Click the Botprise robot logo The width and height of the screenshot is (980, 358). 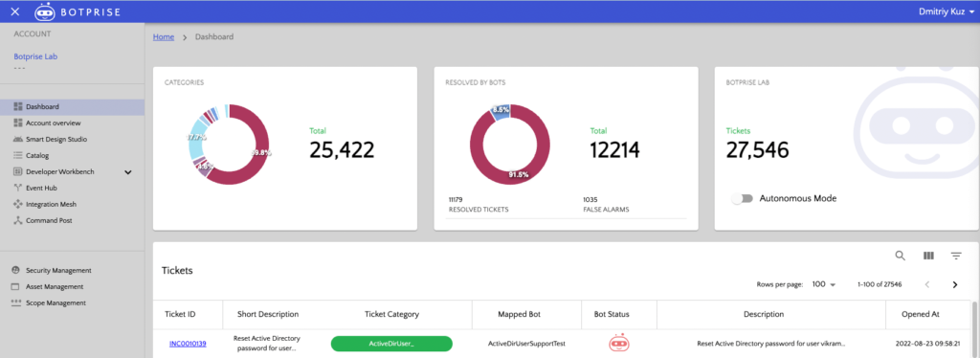click(x=44, y=11)
